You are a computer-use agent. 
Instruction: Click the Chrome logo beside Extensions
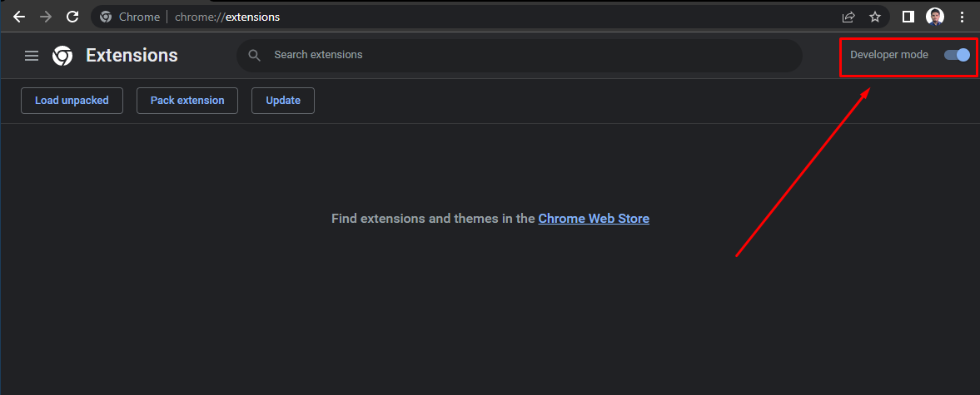pyautogui.click(x=62, y=56)
